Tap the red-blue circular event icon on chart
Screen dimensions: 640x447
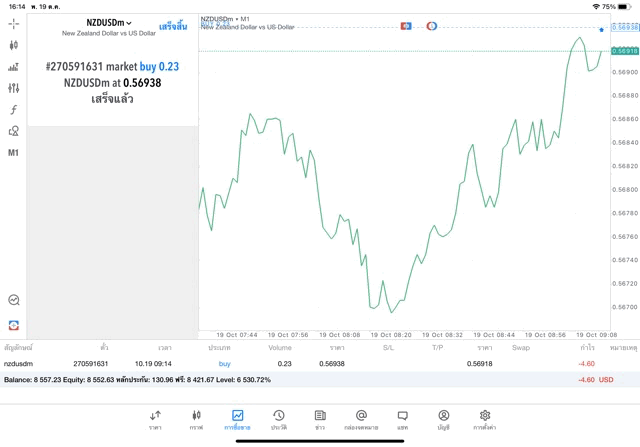point(431,26)
